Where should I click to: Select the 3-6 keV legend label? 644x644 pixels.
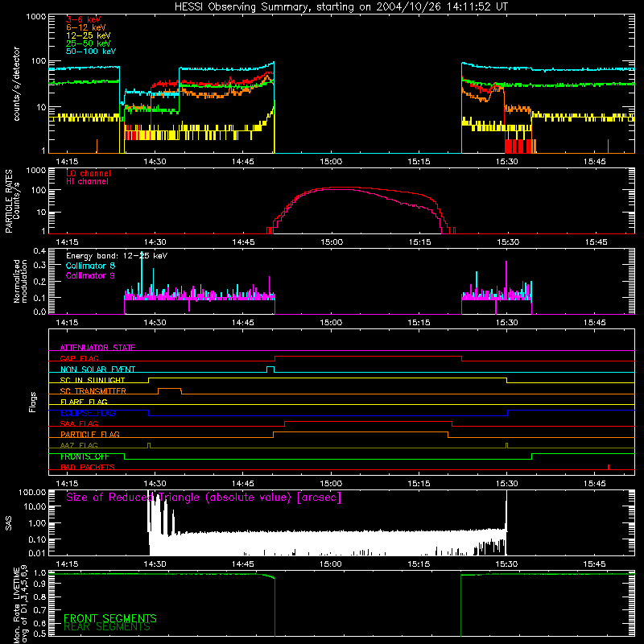83,19
